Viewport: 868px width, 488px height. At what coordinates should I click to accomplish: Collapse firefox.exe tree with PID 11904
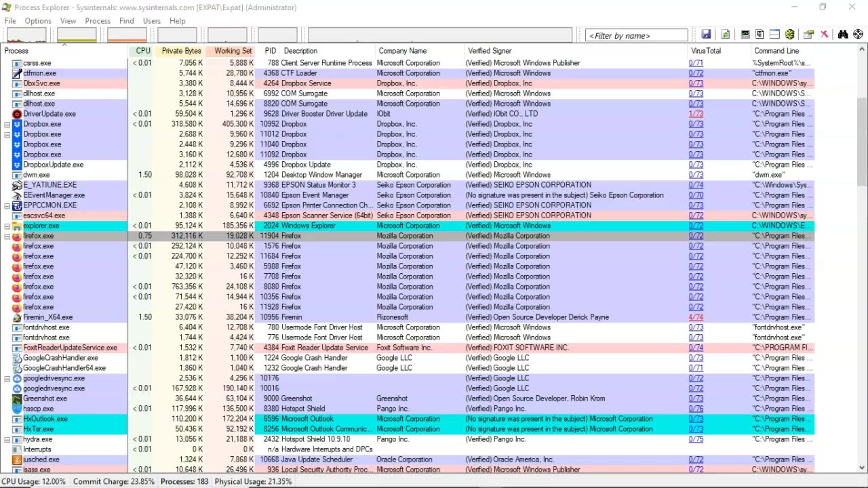point(7,236)
